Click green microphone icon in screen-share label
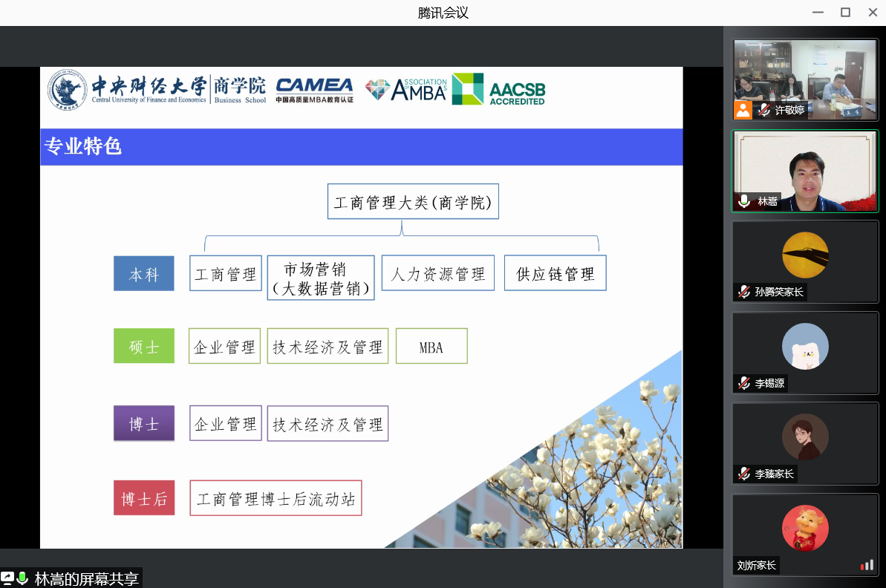 coord(23,578)
